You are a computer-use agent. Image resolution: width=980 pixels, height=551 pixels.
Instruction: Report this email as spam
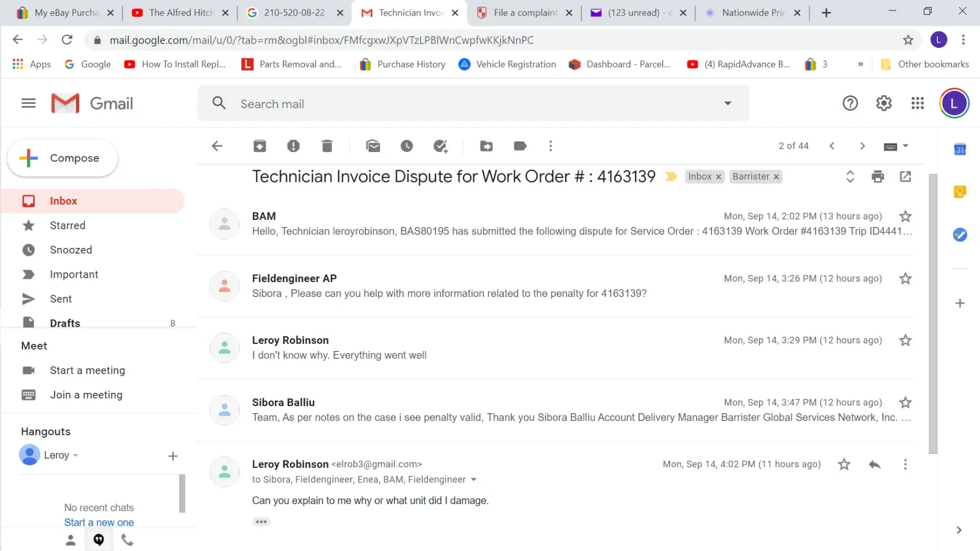click(293, 146)
